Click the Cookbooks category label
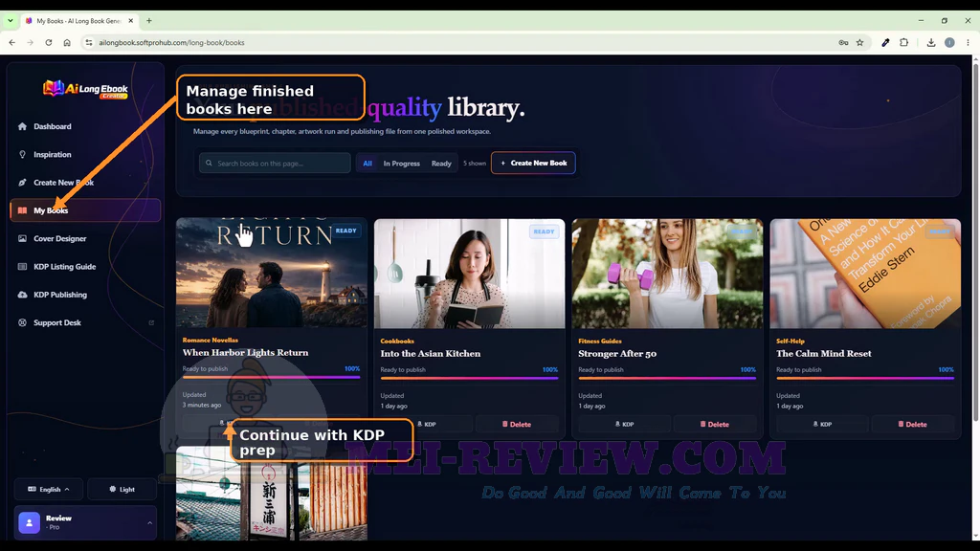980x551 pixels. [x=397, y=342]
